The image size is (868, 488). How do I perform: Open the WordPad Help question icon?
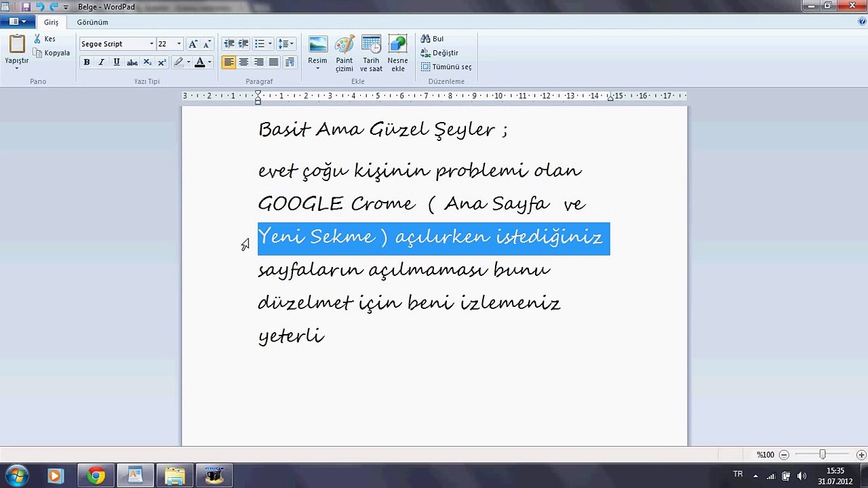[862, 22]
